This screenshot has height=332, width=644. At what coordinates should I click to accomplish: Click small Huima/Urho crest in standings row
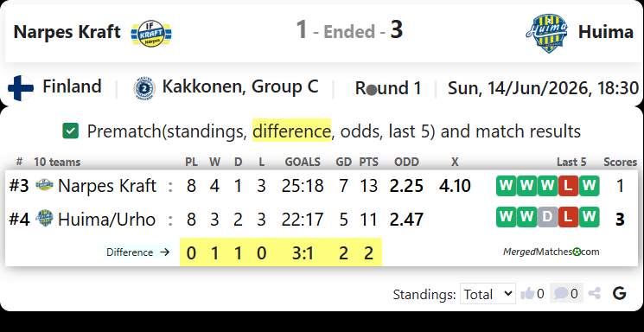[44, 218]
